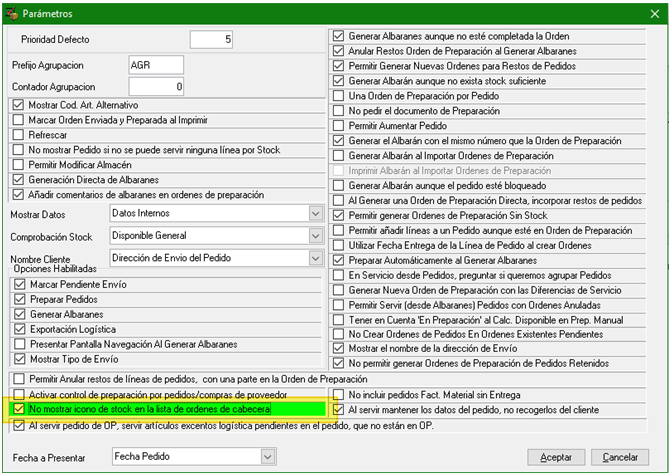
Task: Enable No mostrar Pedido si no se puede servir
Action: pos(18,150)
